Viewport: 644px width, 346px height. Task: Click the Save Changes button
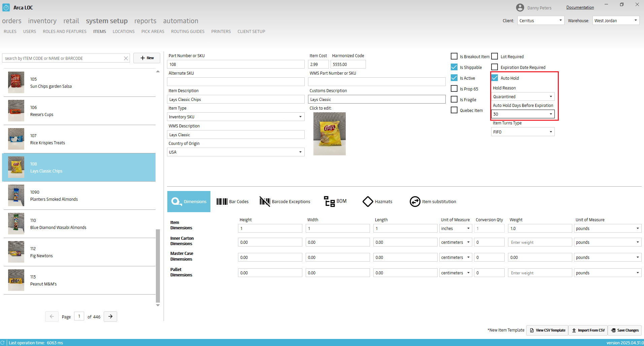click(624, 330)
